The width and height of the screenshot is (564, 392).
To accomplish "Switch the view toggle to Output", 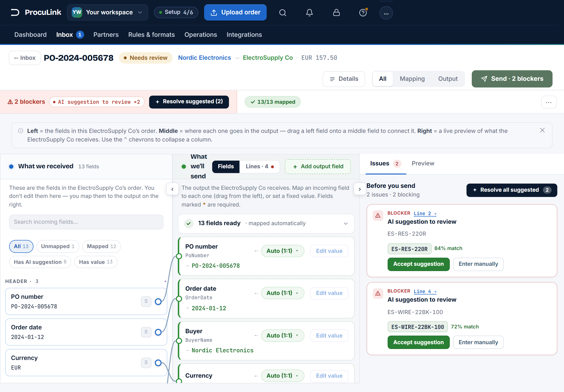I will (448, 79).
